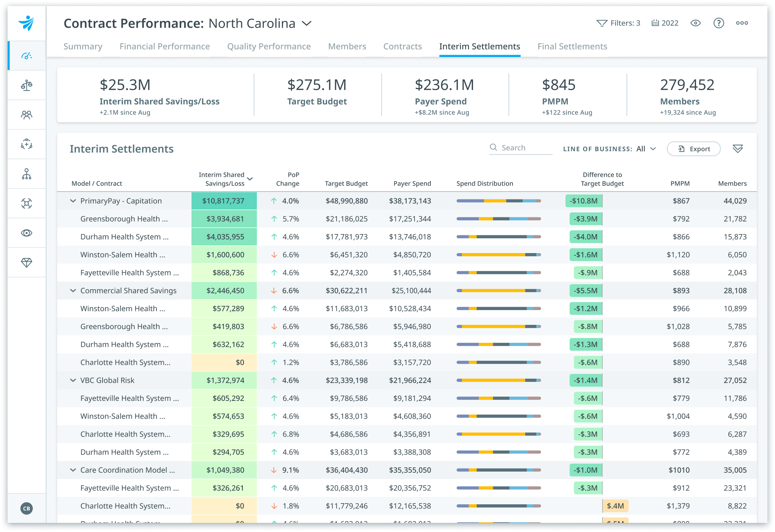This screenshot has height=532, width=775.
Task: Click the hierarchy tree sidebar icon
Action: coord(27,174)
